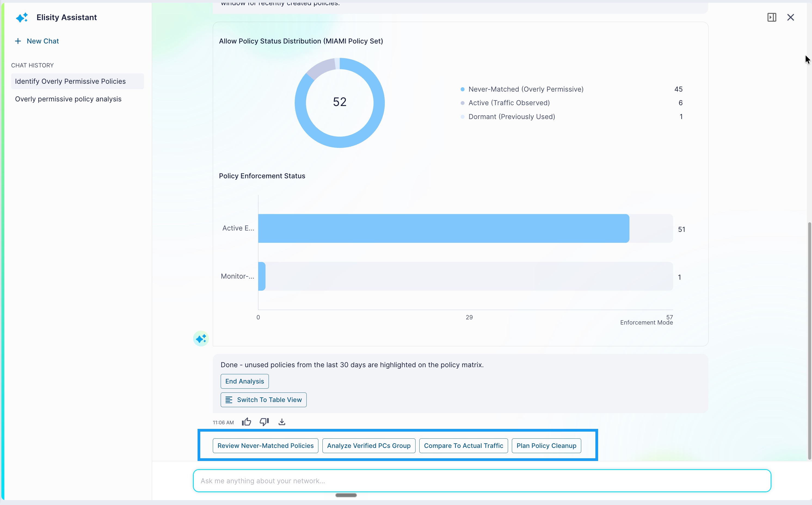Click the vertical chat scrollbar
This screenshot has width=812, height=505.
tap(809, 341)
